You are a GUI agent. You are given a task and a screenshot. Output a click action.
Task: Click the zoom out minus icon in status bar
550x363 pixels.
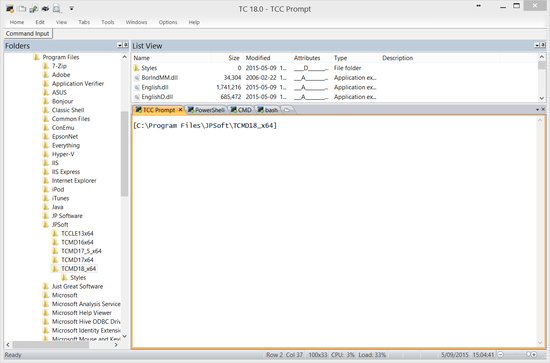[501, 355]
